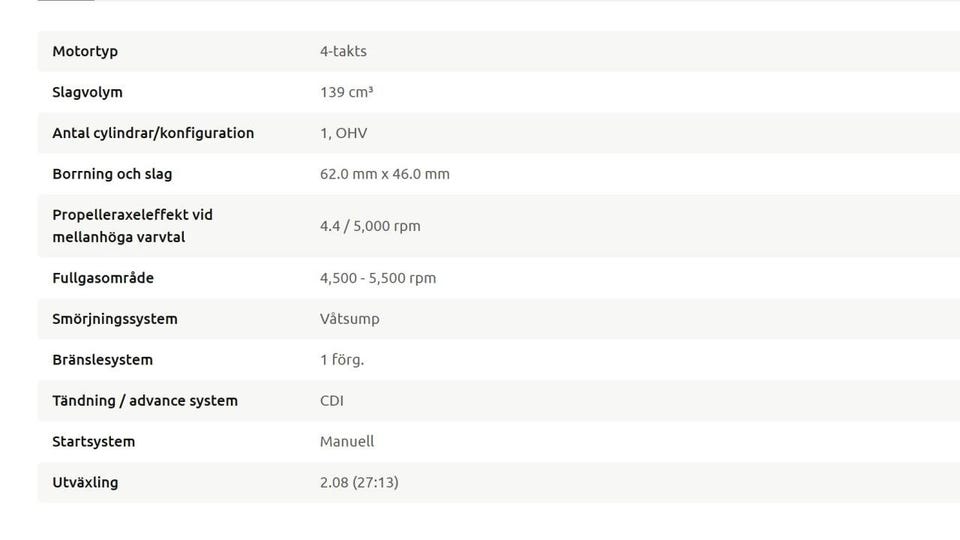Click the Tändning / advance system label

pyautogui.click(x=145, y=401)
